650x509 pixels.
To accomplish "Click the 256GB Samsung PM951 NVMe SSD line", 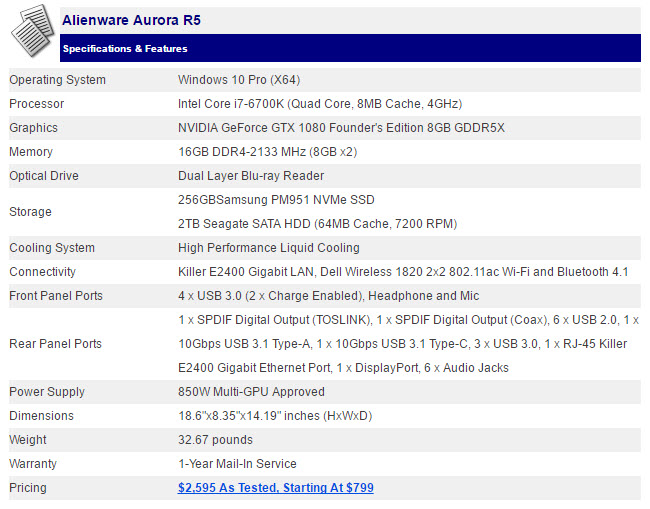I will point(276,200).
